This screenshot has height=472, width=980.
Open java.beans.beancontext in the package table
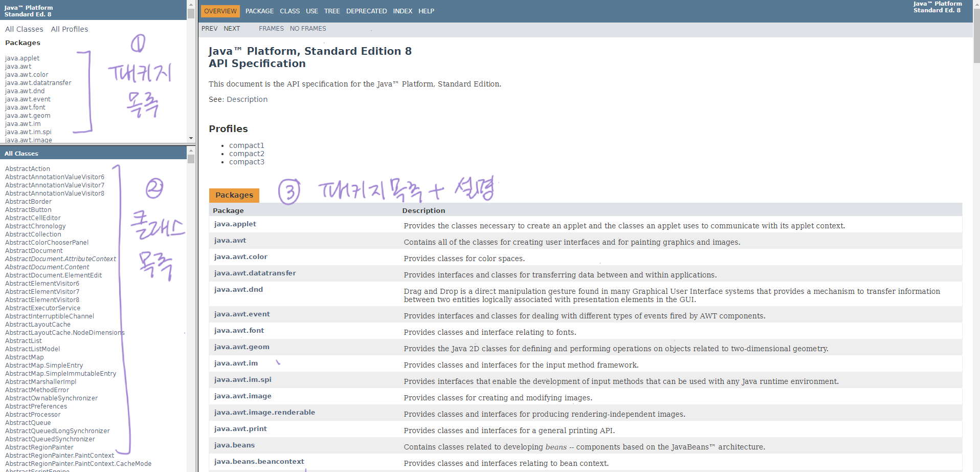[x=259, y=462]
